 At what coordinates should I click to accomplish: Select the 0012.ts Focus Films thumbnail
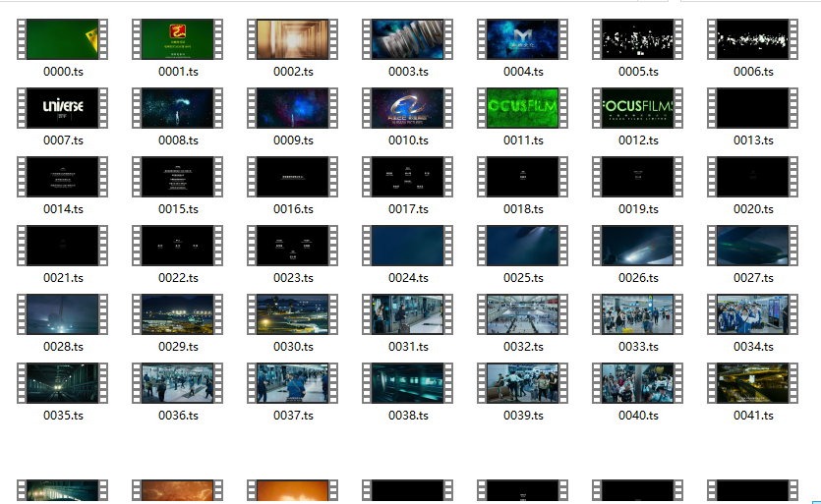tap(638, 108)
